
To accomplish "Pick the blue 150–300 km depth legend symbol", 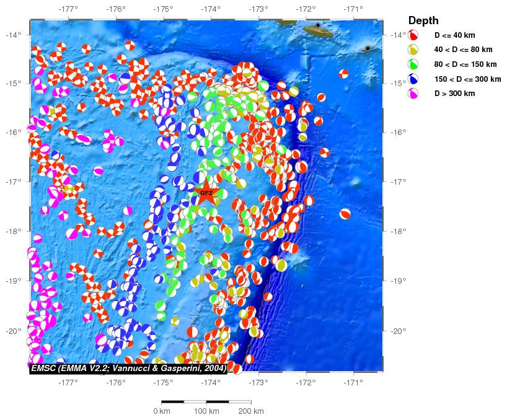I will pyautogui.click(x=413, y=79).
